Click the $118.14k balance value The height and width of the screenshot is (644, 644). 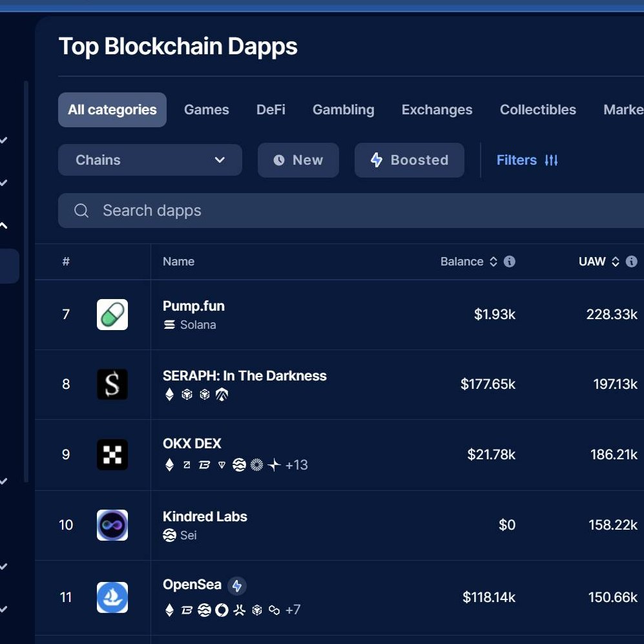pos(489,597)
